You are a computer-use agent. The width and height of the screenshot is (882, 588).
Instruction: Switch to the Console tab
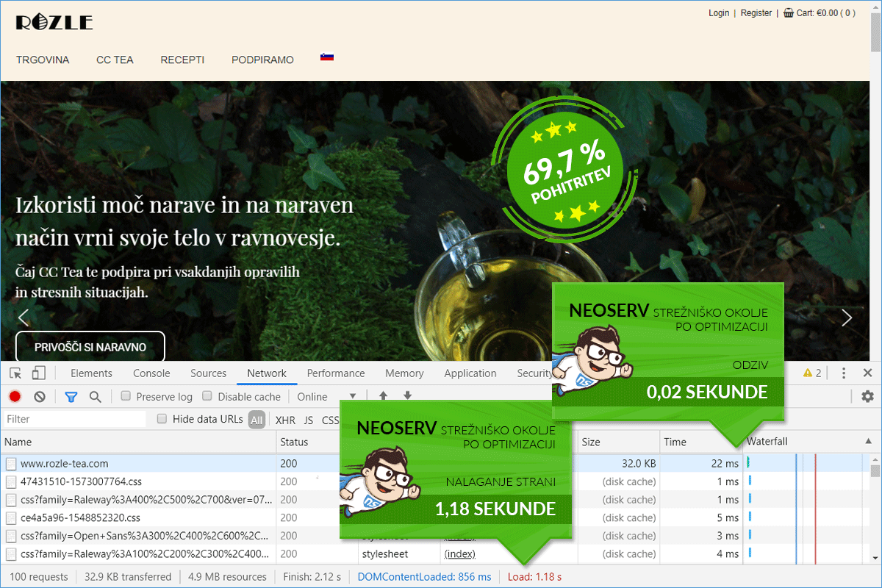pos(151,373)
